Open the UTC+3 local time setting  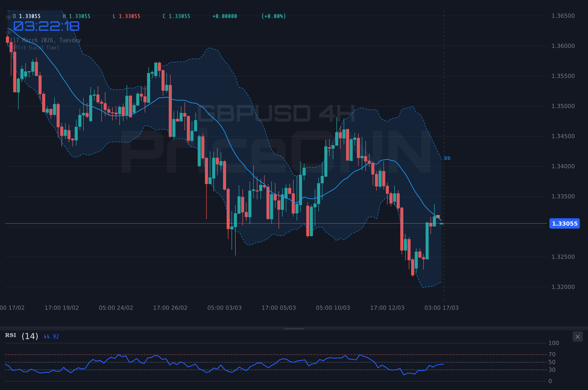(36, 48)
